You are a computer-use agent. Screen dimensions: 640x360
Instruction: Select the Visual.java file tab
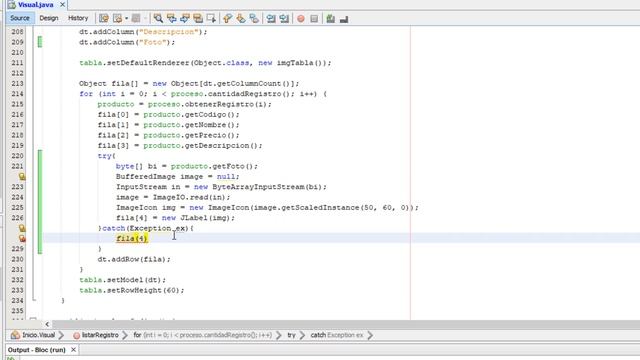click(35, 5)
